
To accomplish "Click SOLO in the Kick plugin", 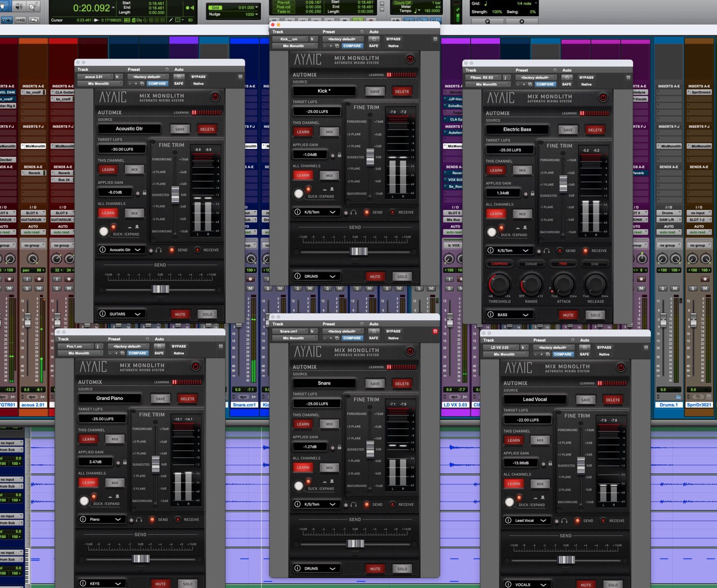I will [x=402, y=277].
